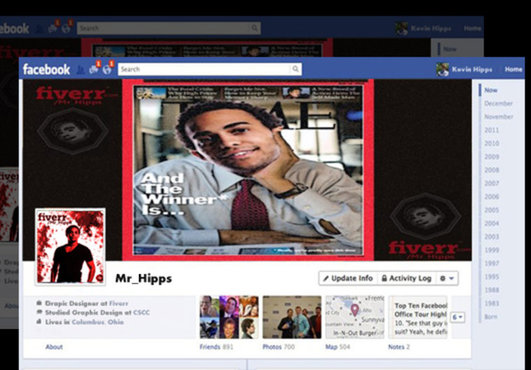This screenshot has height=370, width=531.
Task: Click Notes 2 label
Action: (399, 347)
